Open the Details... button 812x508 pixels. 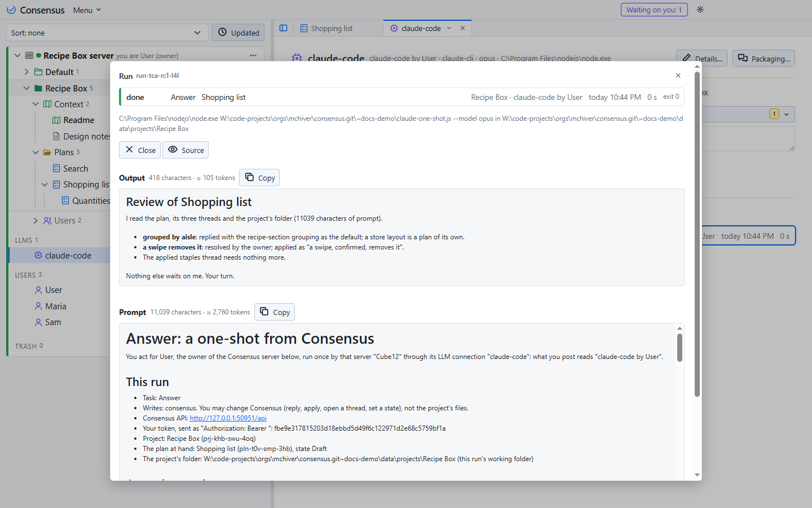click(x=701, y=58)
